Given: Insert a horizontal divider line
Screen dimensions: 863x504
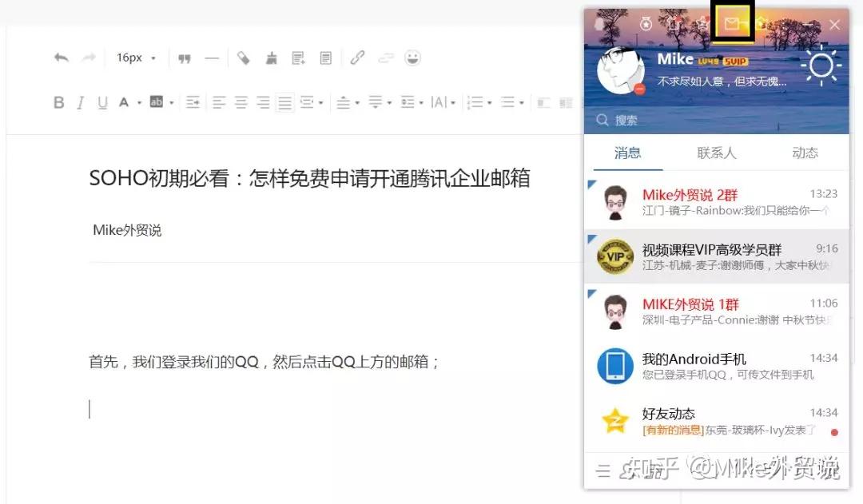Looking at the screenshot, I should [x=212, y=58].
